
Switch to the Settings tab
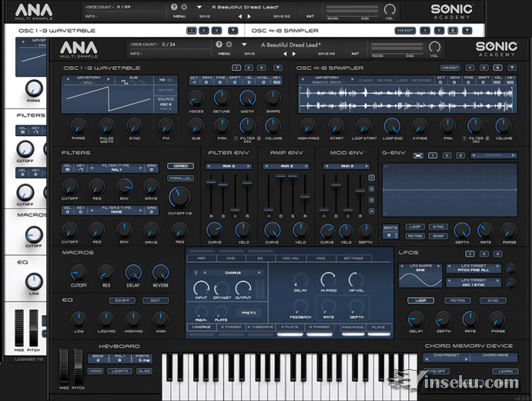click(x=353, y=258)
